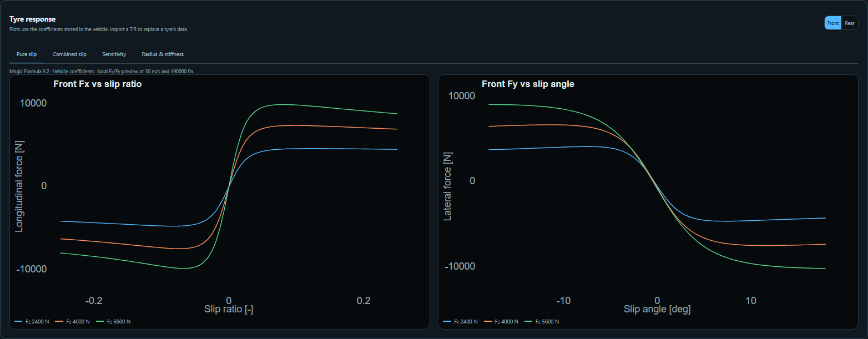Open the Combined slip tab

(x=69, y=54)
